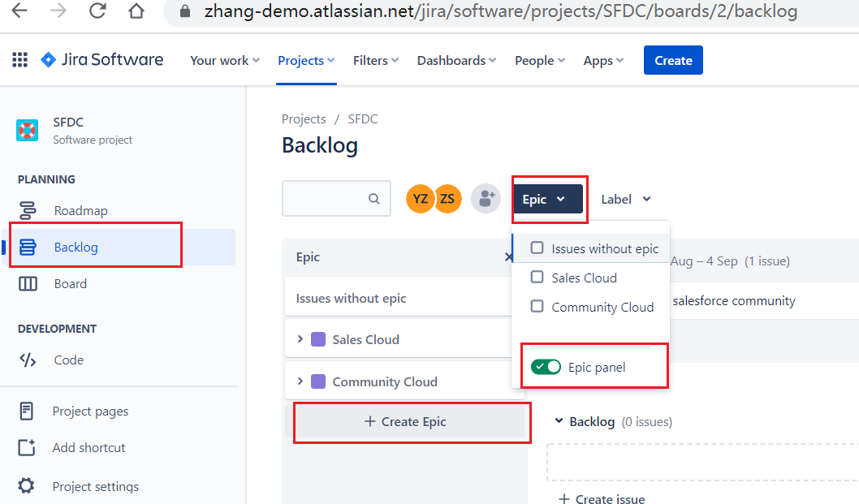Select the browser address bar URL
Image resolution: width=859 pixels, height=504 pixels.
tap(501, 11)
